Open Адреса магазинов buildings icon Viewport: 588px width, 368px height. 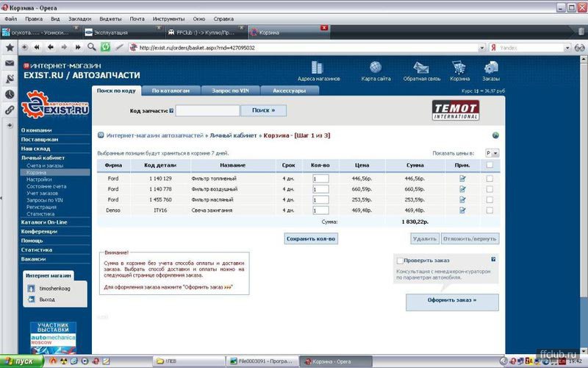tap(318, 68)
